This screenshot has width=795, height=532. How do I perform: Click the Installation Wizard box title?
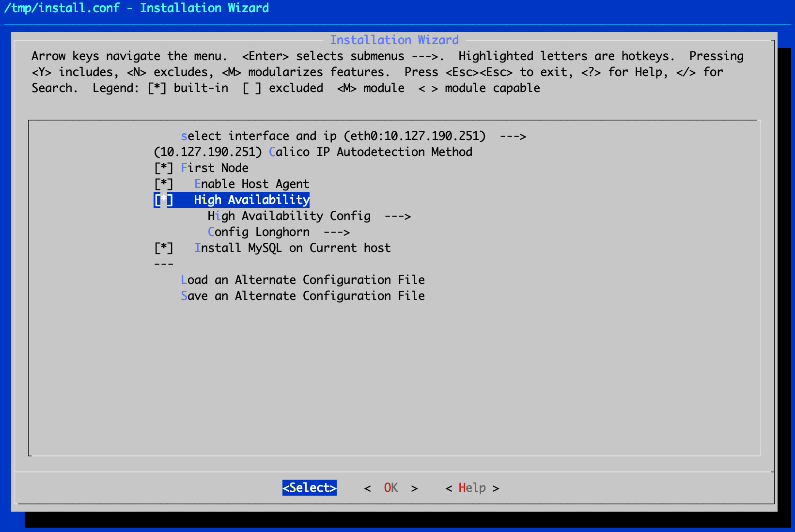pos(394,40)
